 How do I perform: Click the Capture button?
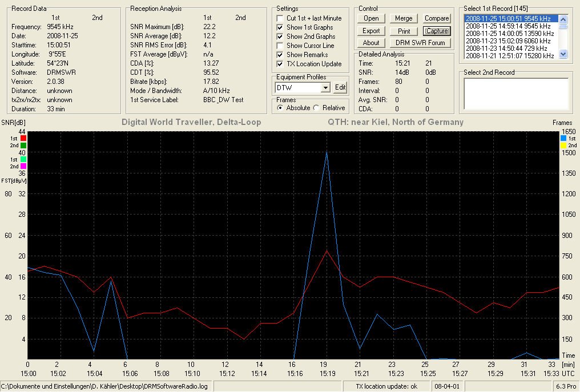pos(437,31)
